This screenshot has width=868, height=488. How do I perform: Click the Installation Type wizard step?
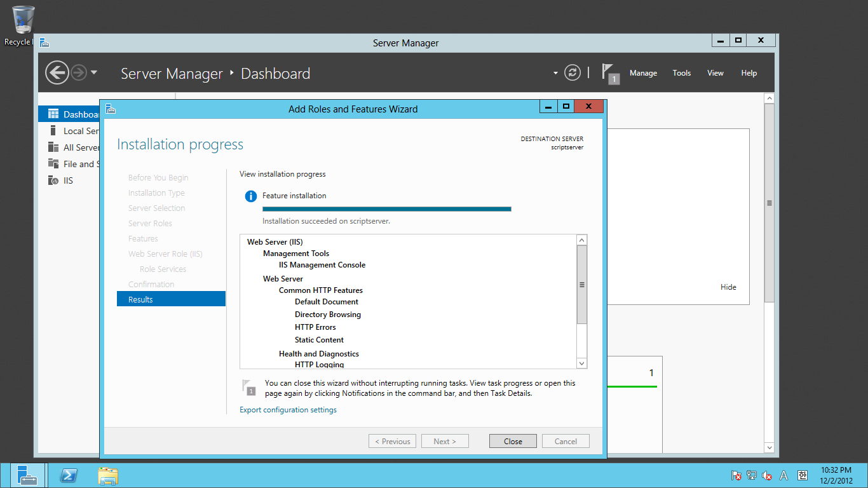pyautogui.click(x=156, y=193)
